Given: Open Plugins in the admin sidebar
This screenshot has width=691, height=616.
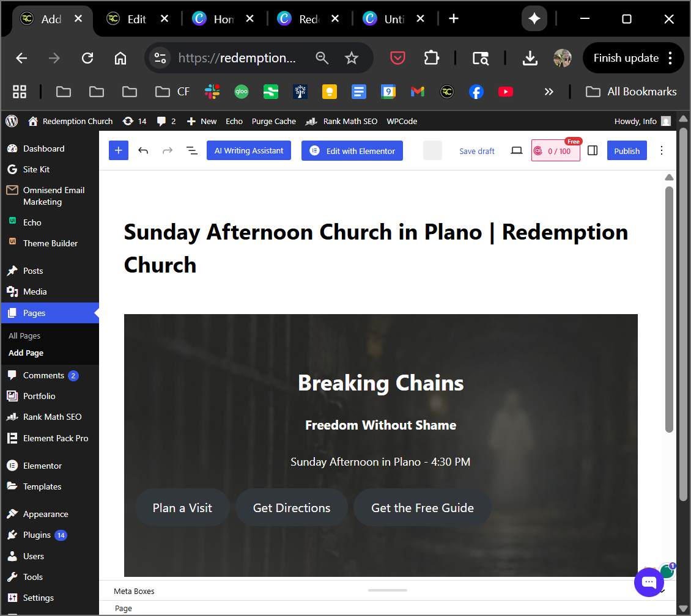Looking at the screenshot, I should pos(37,535).
